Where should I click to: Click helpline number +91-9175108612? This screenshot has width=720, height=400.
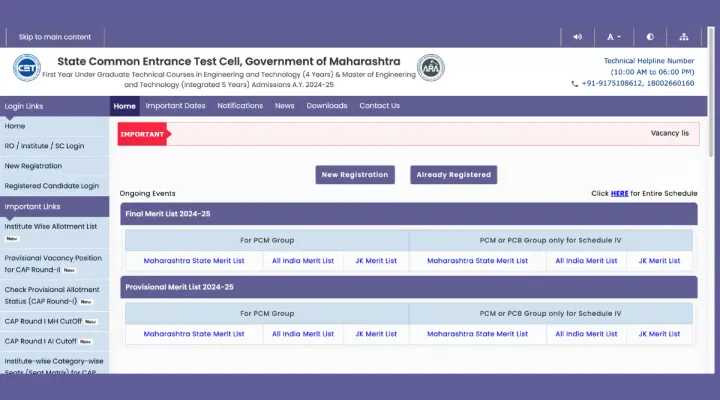612,84
